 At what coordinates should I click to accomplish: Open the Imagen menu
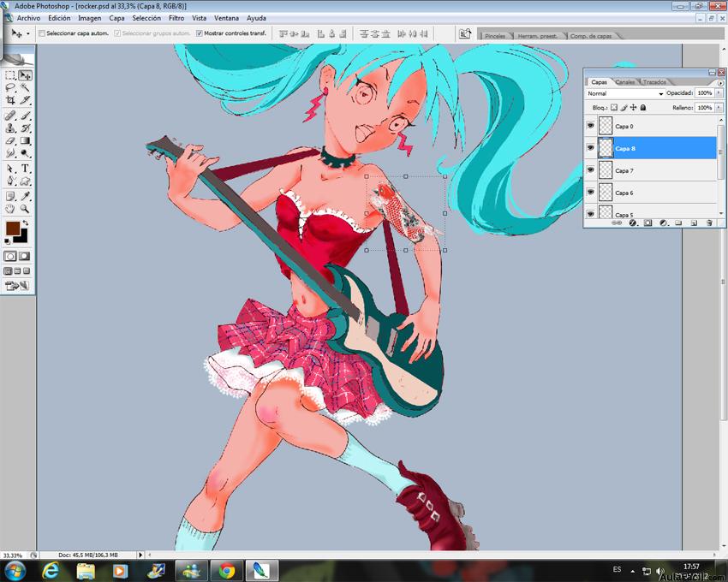tap(90, 18)
